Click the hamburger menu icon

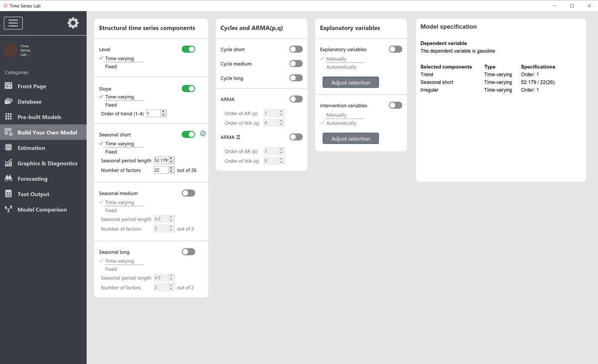13,23
